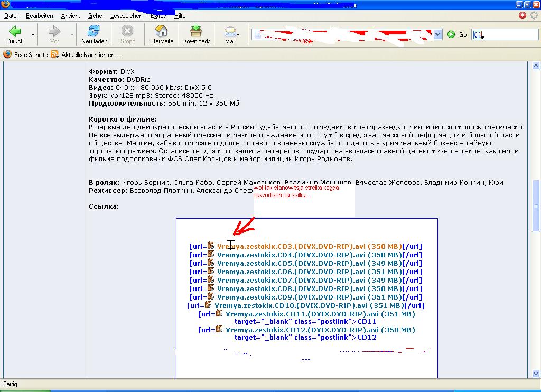Open the Lesezeichen menu
The image size is (541, 392).
(126, 16)
